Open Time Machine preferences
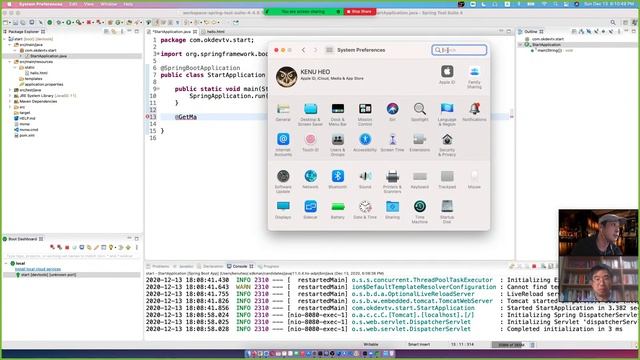 click(x=420, y=211)
